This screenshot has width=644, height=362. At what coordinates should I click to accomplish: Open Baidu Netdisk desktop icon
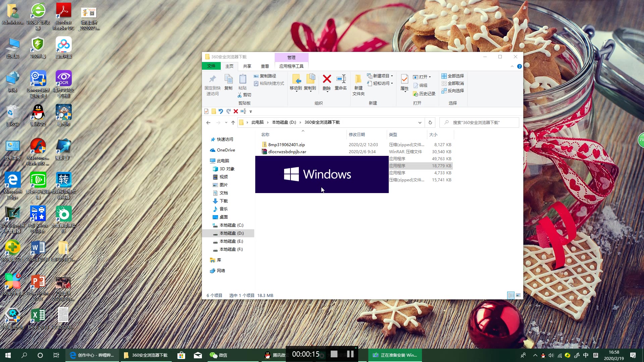pos(63,48)
